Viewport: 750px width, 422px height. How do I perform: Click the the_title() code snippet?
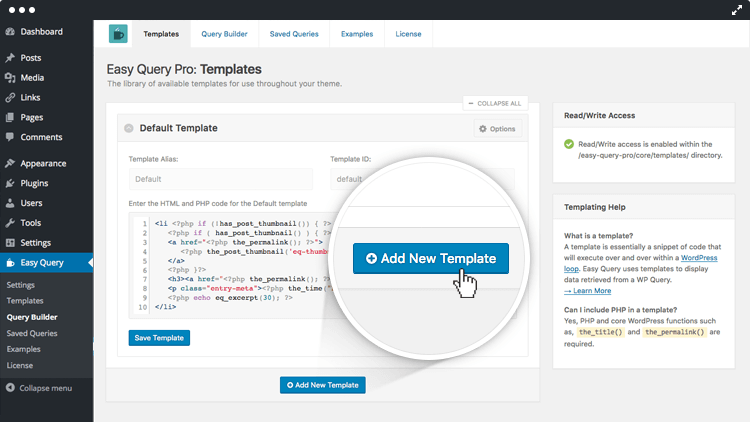tap(600, 332)
